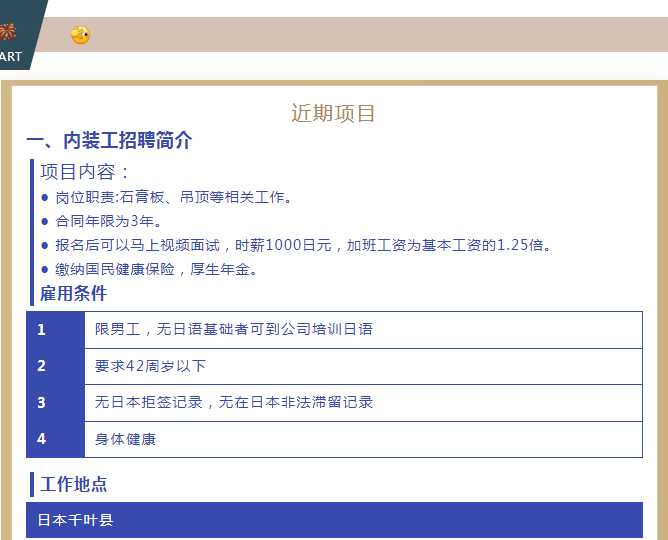Click the 缴纳国民健康保险 list item

pos(156,269)
